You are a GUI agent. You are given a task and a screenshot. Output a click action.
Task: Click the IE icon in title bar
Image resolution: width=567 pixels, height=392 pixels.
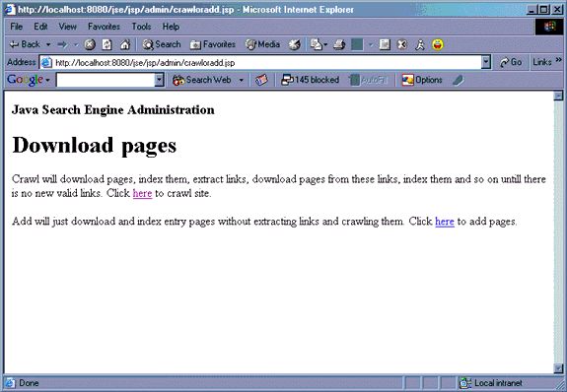click(10, 9)
